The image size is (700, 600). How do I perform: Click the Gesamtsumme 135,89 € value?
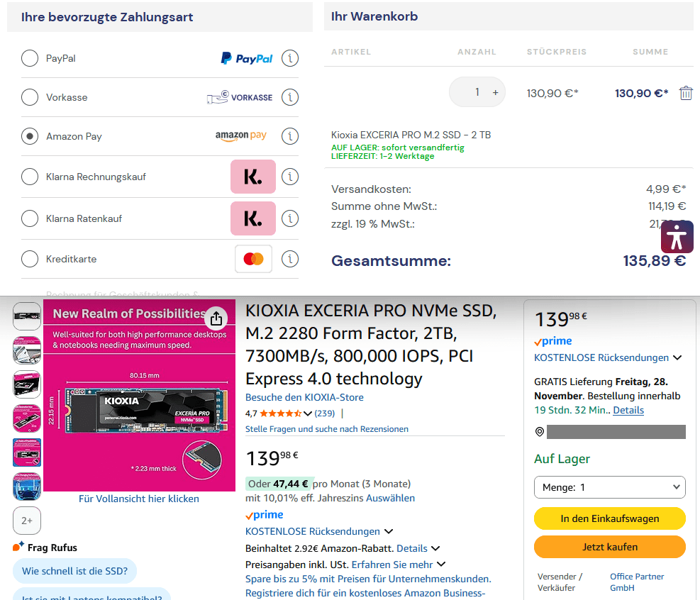click(654, 261)
